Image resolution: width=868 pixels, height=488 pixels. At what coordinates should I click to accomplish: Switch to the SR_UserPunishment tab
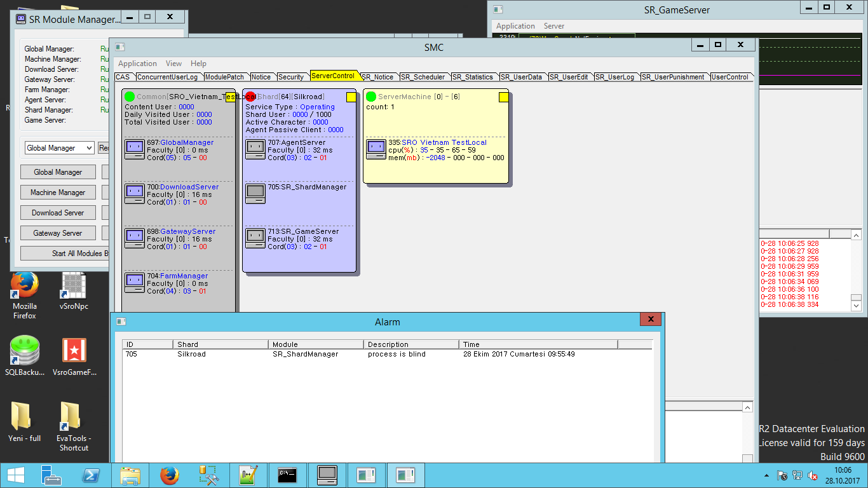pyautogui.click(x=674, y=77)
